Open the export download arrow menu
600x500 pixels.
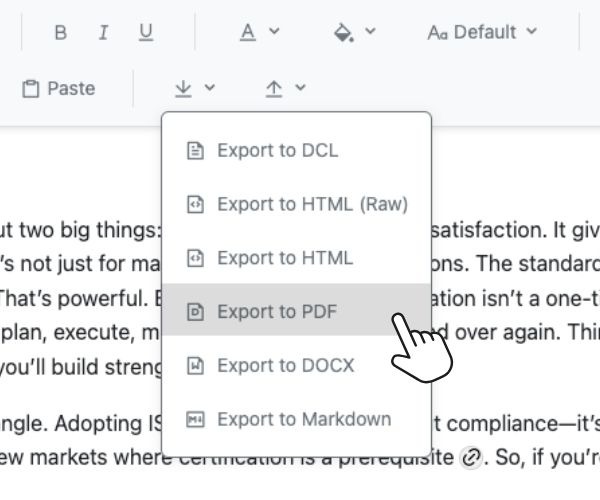(x=194, y=88)
